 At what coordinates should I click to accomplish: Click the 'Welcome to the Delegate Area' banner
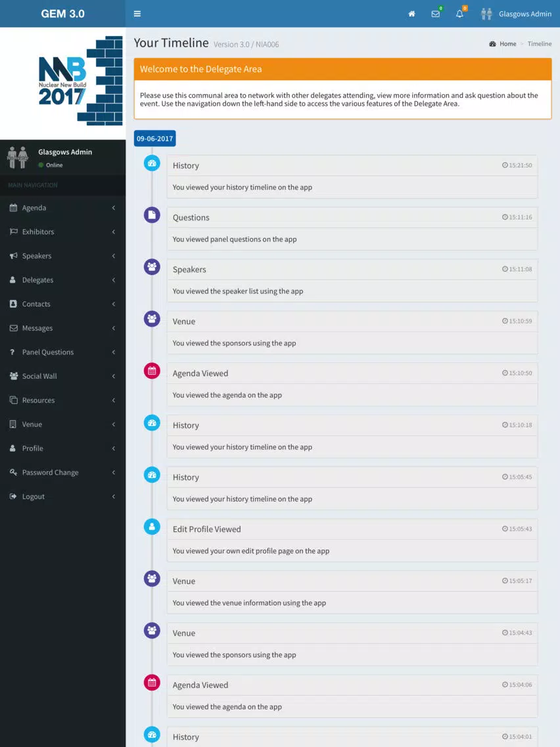pyautogui.click(x=343, y=69)
